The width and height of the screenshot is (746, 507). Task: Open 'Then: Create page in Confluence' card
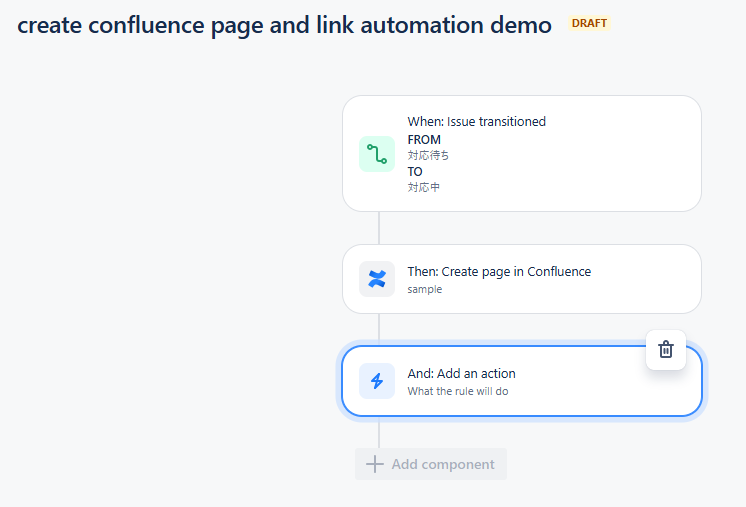tap(522, 279)
